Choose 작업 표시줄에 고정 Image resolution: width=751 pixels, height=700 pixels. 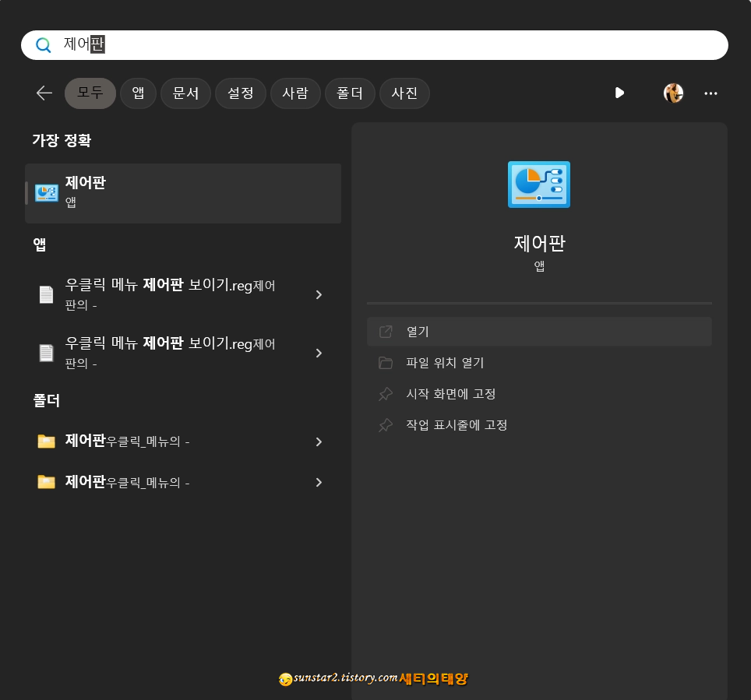539,424
